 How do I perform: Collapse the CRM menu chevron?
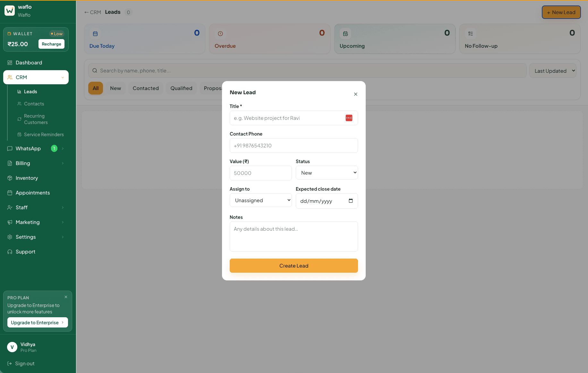coord(63,78)
